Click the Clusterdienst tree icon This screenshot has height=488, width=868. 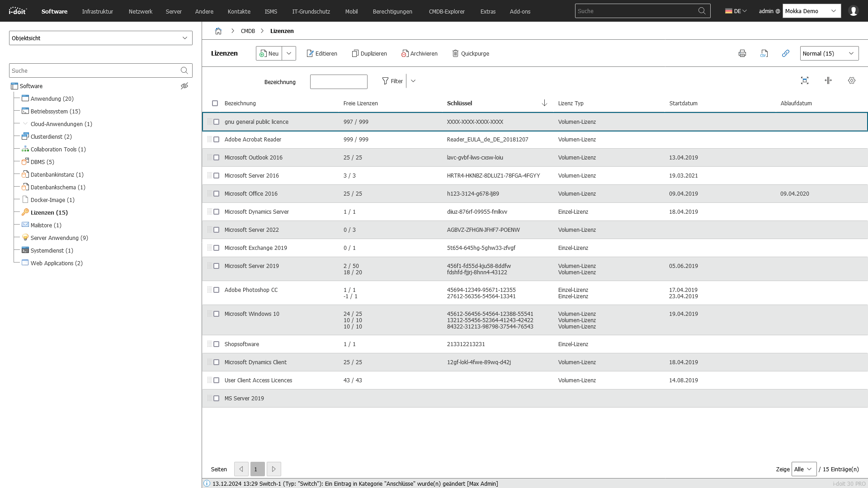[25, 136]
